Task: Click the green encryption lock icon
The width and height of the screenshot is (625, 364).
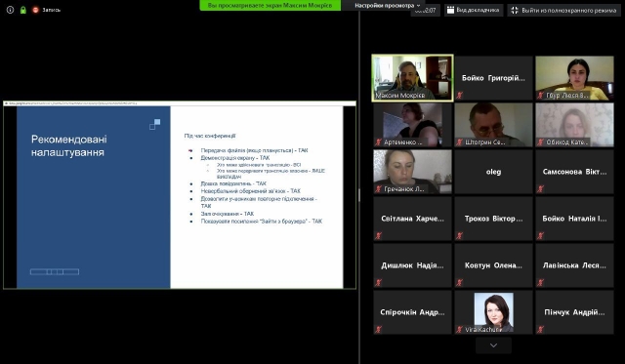Action: pyautogui.click(x=23, y=10)
